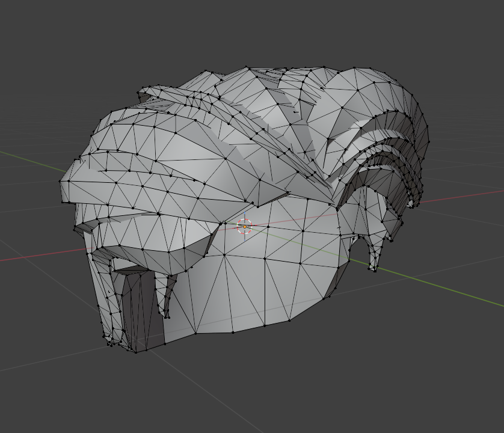Select the bottom tip vertex of the right spike
This screenshot has height=433, width=504.
pyautogui.click(x=375, y=271)
